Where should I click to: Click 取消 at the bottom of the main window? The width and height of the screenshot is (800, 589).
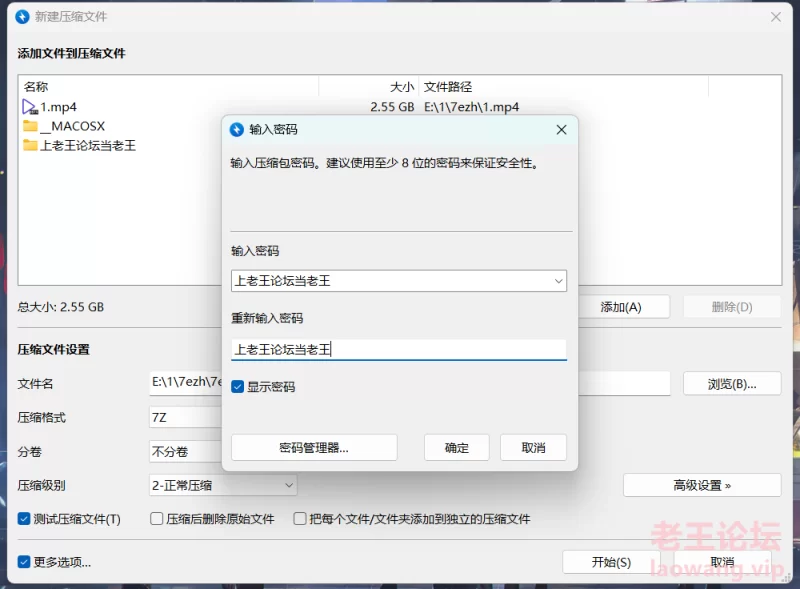click(722, 562)
